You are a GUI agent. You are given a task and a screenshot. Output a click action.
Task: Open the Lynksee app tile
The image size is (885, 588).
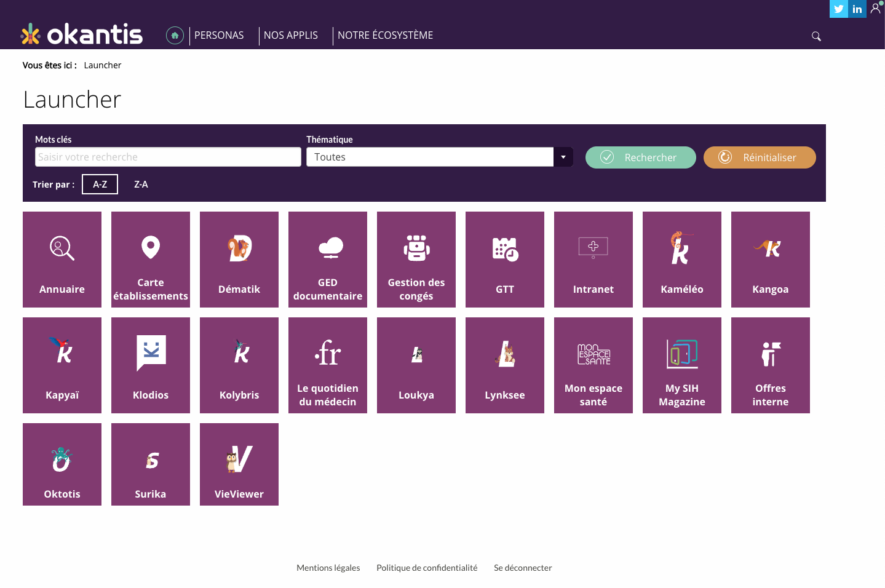tap(505, 365)
